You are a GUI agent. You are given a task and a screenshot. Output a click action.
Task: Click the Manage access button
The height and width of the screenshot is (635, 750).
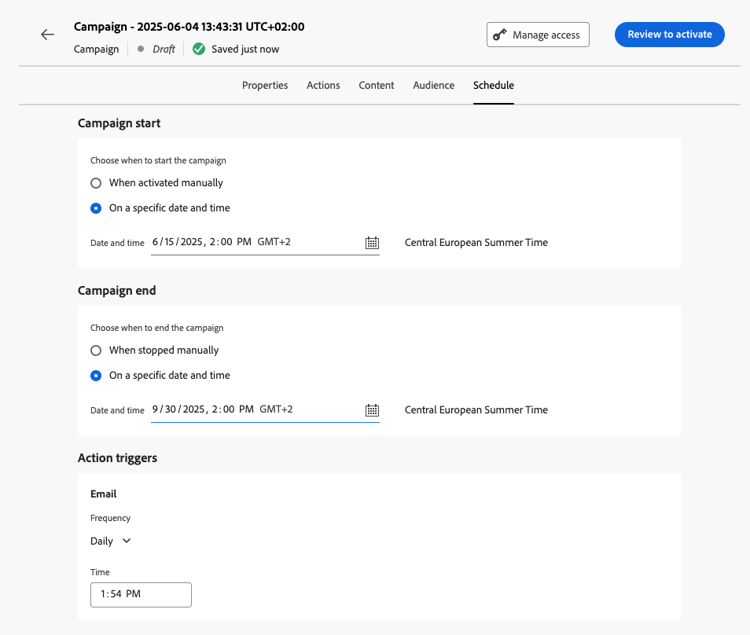point(538,35)
